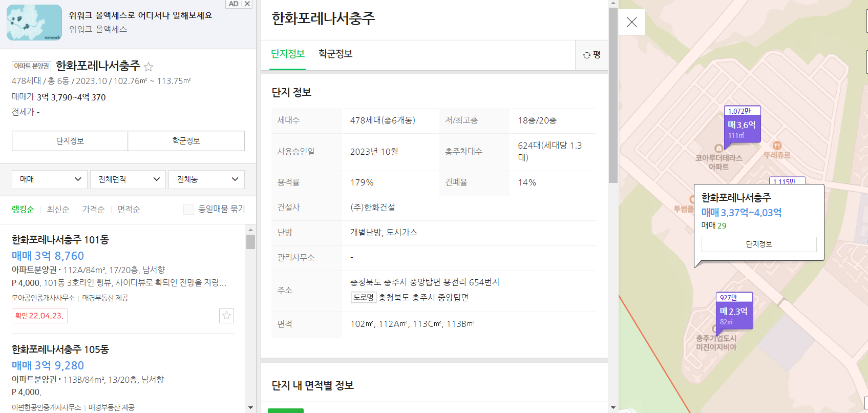The image size is (868, 413).
Task: Open the 위워크 올액세스 ad headline
Action: pos(140,15)
